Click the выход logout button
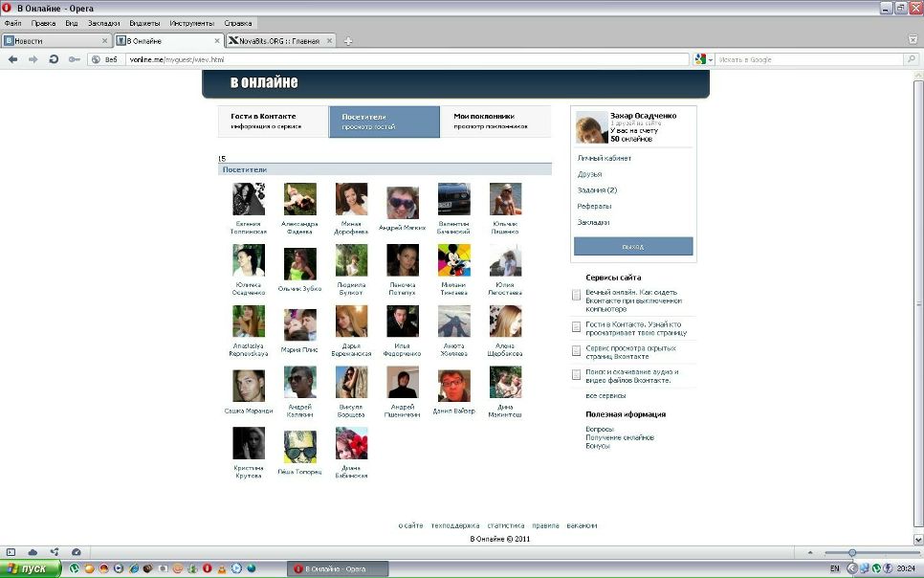This screenshot has width=924, height=578. click(633, 247)
